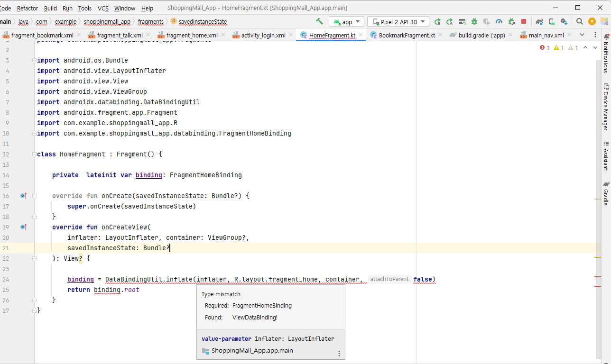
Task: Open the Pixel 2 API 30 device dropdown
Action: pyautogui.click(x=398, y=22)
